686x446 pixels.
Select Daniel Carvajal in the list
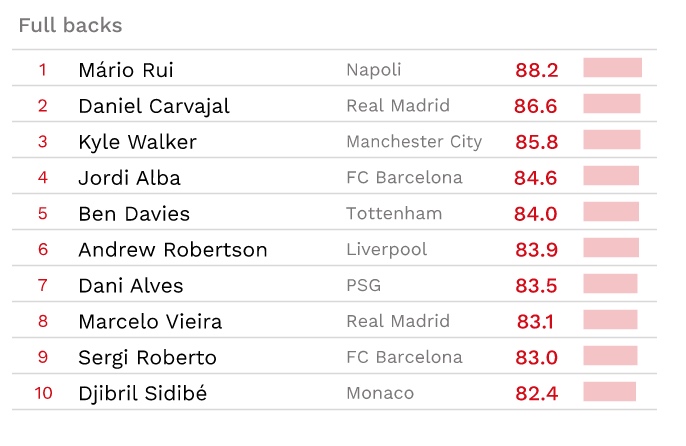[154, 106]
